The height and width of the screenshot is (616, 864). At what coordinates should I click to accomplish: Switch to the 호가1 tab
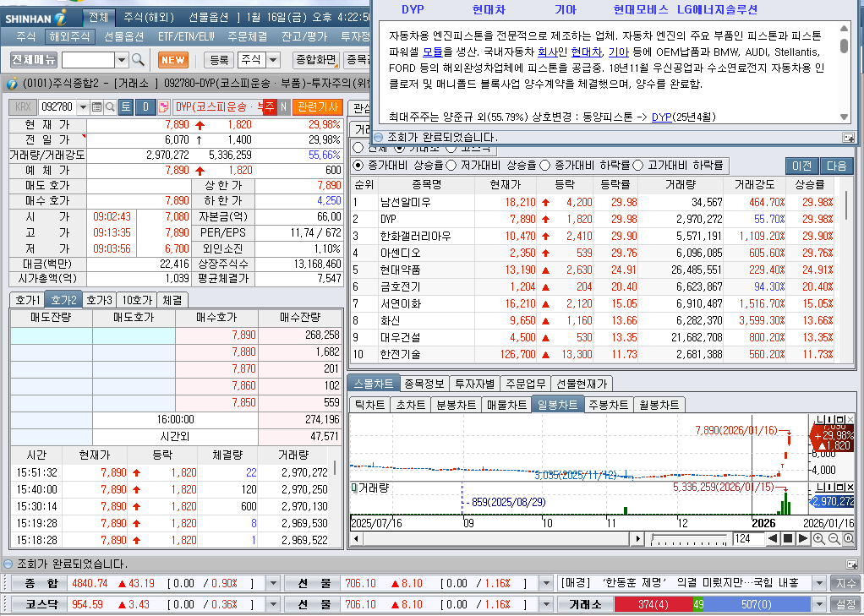click(x=27, y=300)
